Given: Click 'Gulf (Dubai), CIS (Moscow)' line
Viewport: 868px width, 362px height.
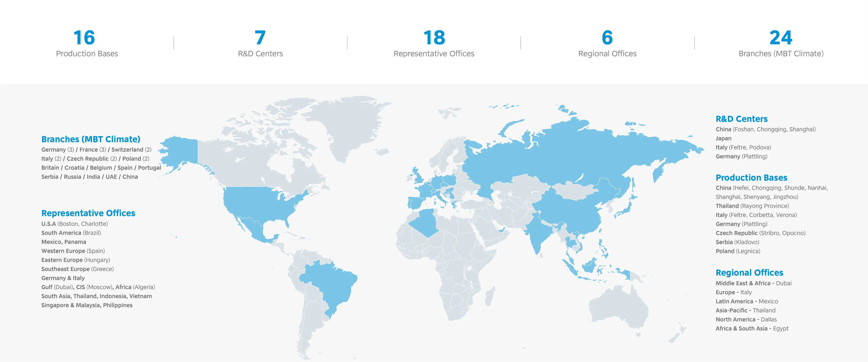Looking at the screenshot, I should point(98,287).
